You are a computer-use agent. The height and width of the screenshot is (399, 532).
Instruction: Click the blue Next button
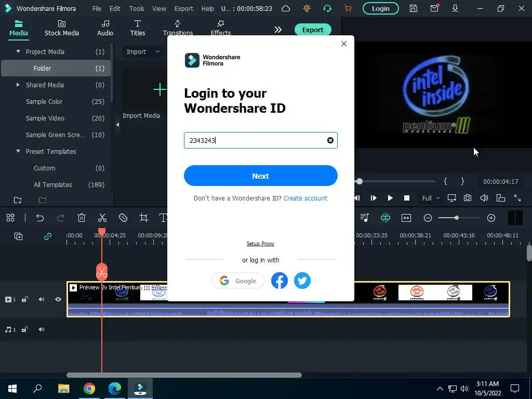[261, 176]
